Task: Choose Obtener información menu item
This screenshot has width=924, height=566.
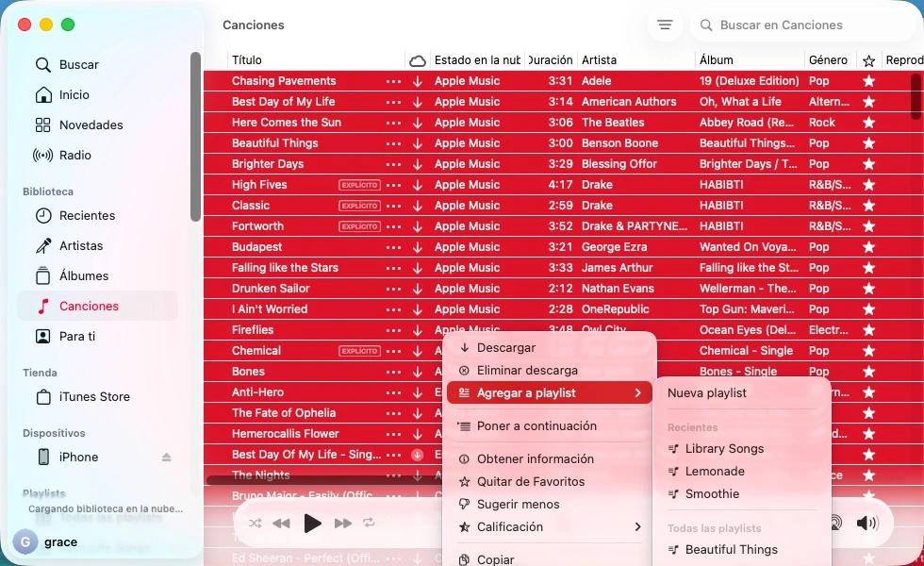Action: coord(549,458)
